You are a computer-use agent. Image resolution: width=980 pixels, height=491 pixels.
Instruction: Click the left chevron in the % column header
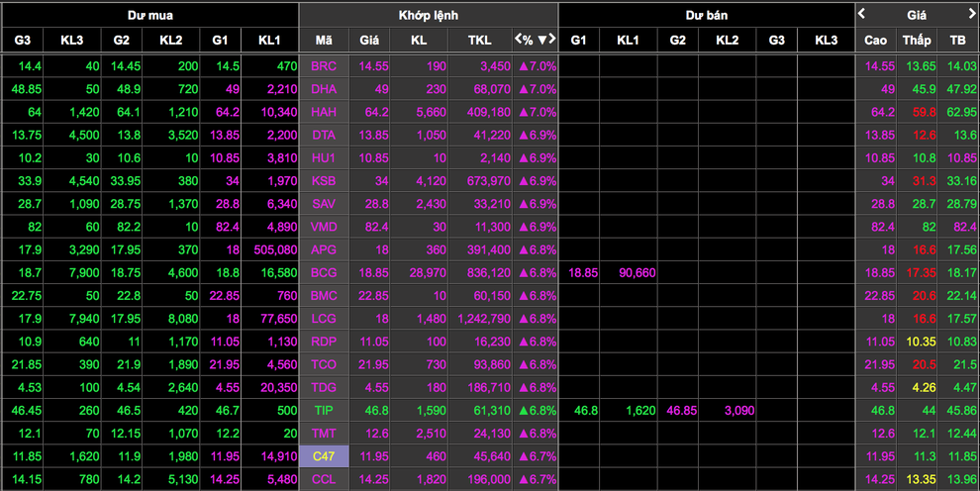click(518, 41)
